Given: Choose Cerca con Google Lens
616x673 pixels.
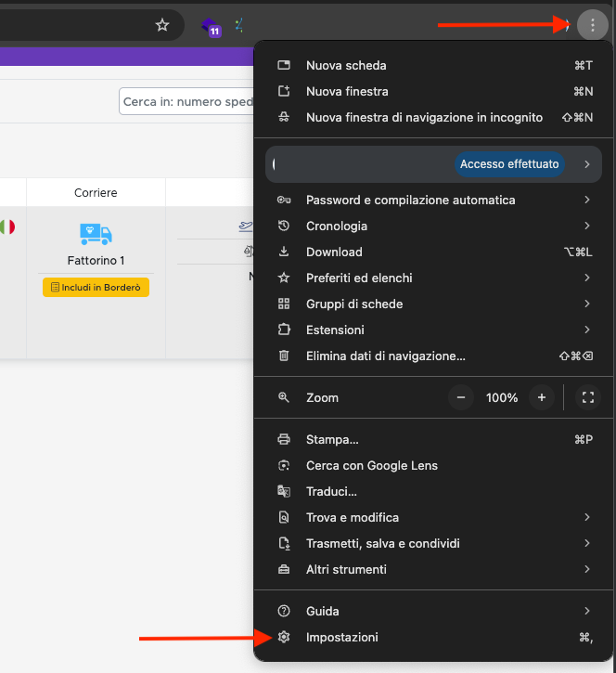Looking at the screenshot, I should pos(433,465).
